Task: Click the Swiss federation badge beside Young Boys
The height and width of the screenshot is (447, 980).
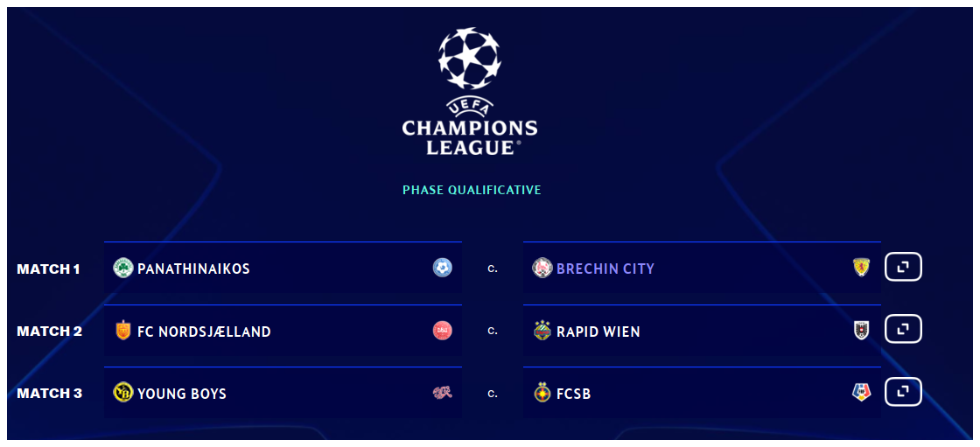Action: [443, 392]
